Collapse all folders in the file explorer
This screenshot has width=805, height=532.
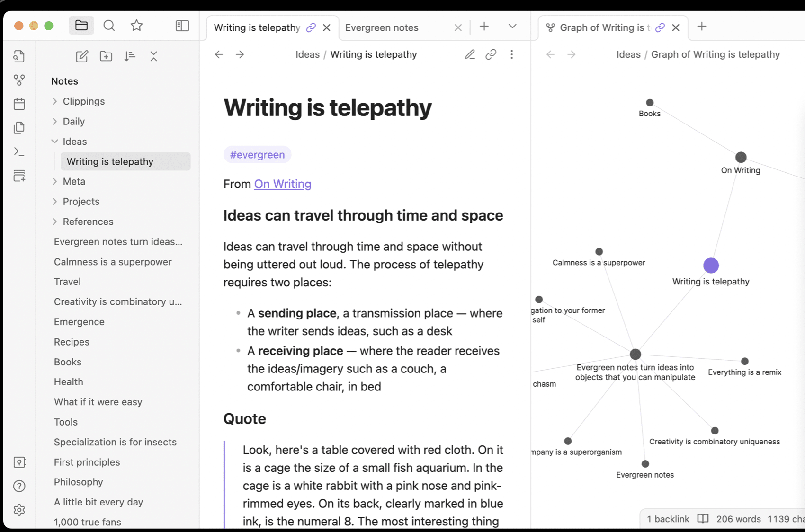click(154, 56)
